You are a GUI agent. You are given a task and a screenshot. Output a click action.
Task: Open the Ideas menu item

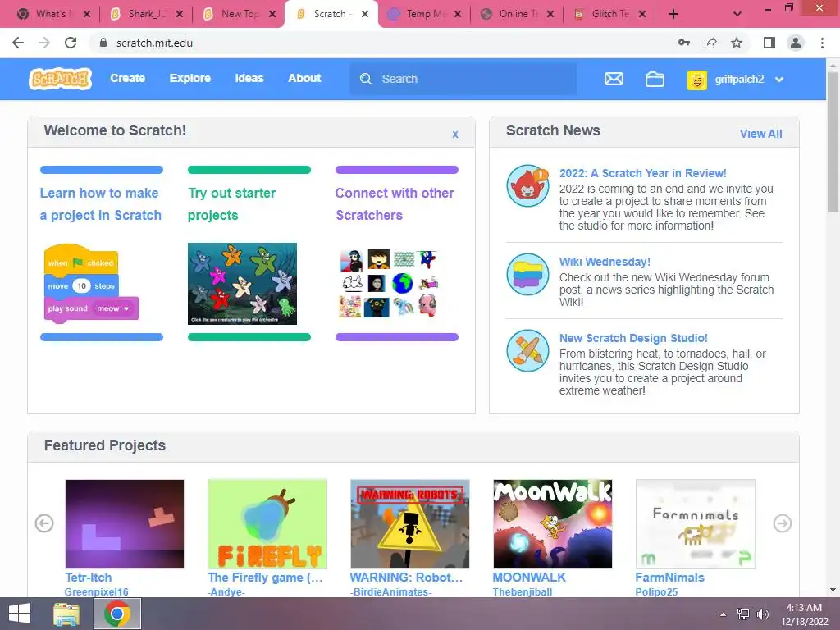(249, 78)
